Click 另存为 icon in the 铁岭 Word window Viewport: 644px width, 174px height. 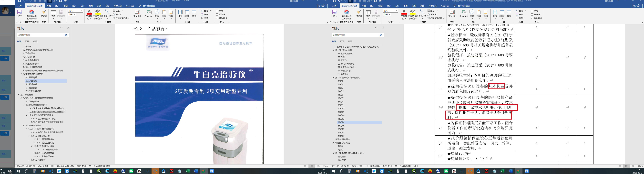click(x=334, y=13)
